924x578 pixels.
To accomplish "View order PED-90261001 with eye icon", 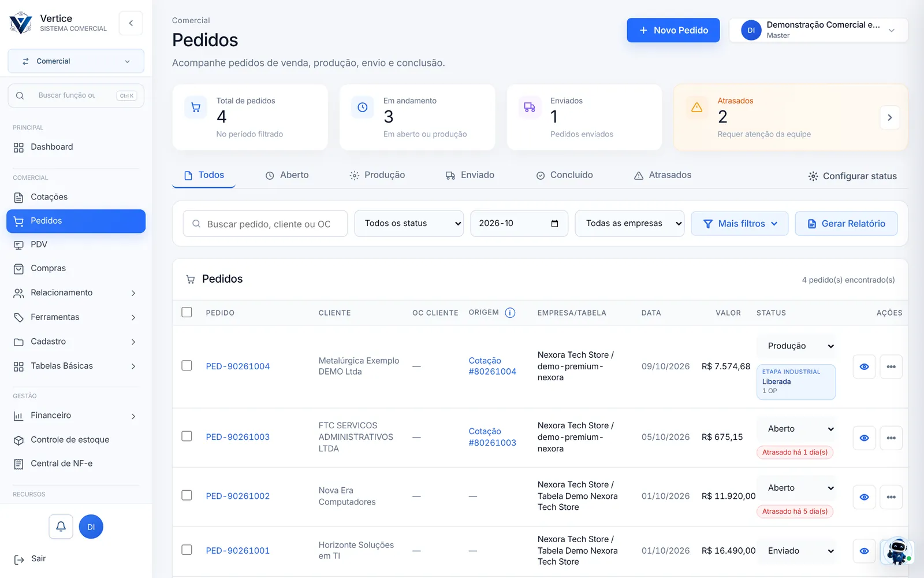I will pyautogui.click(x=864, y=551).
